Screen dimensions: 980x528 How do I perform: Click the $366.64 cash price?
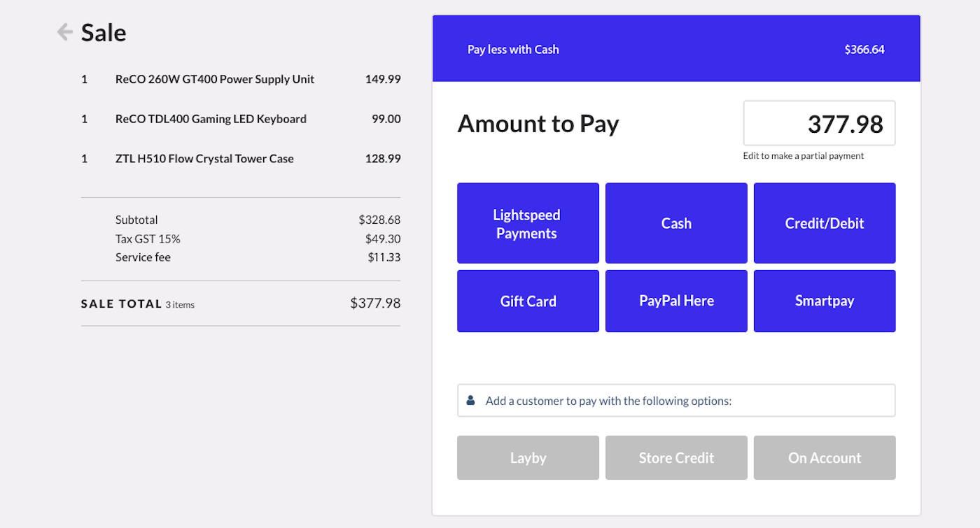[864, 50]
